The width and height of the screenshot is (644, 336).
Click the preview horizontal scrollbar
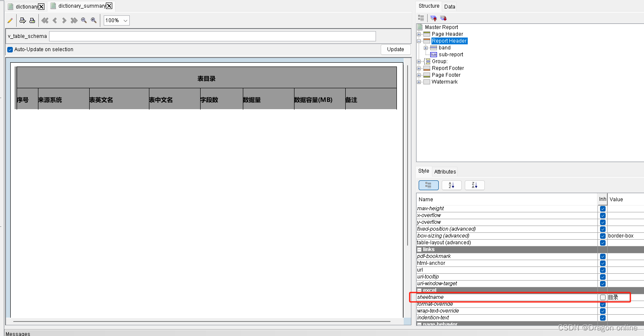point(202,321)
